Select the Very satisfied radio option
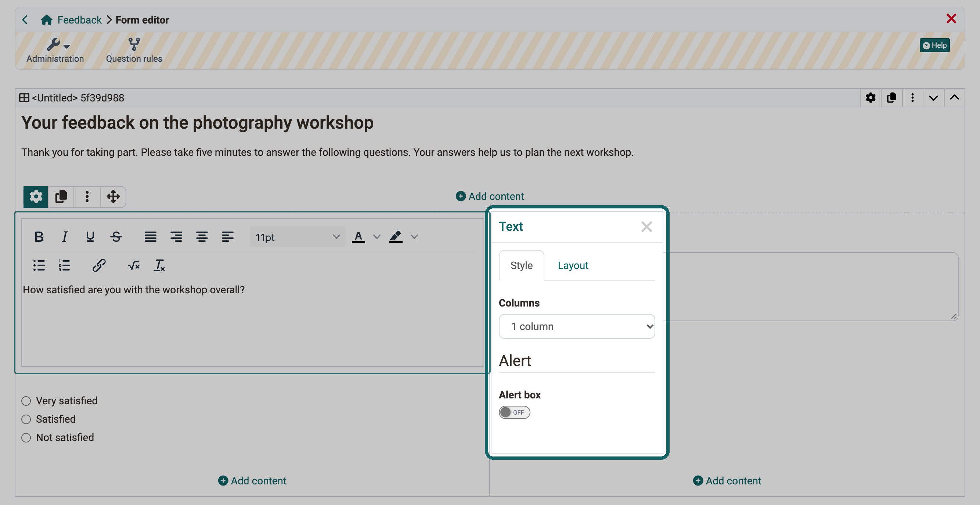The width and height of the screenshot is (980, 505). pyautogui.click(x=26, y=401)
